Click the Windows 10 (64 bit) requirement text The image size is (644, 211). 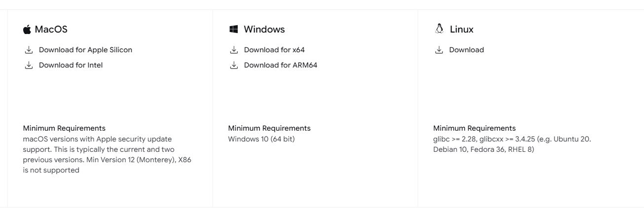click(x=261, y=139)
